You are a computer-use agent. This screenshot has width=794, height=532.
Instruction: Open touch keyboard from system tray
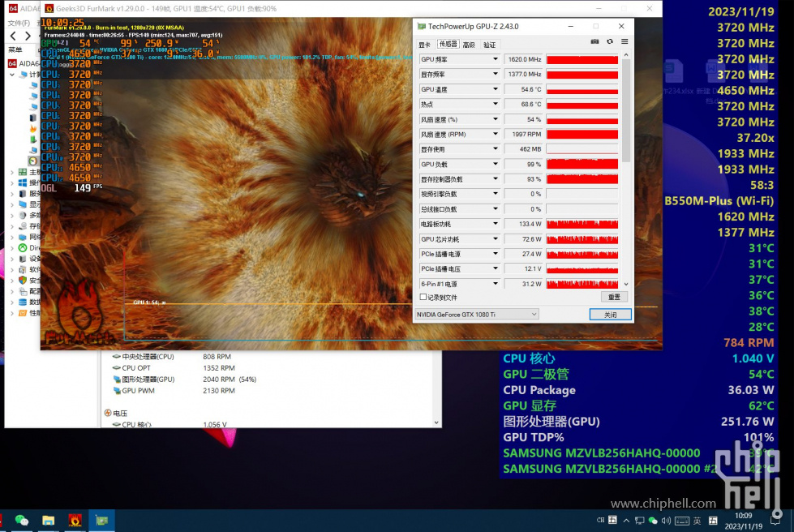click(681, 521)
